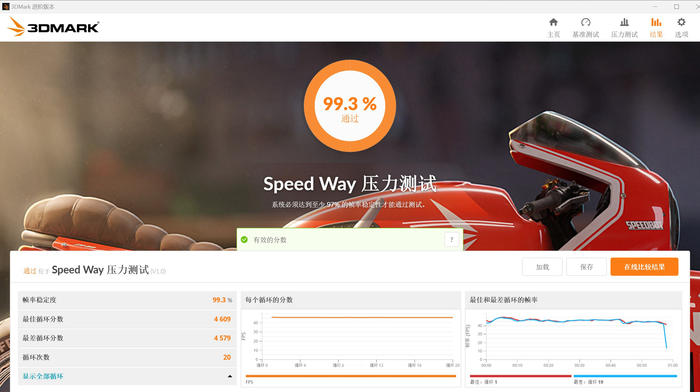This screenshot has height=392, width=700.
Task: Toggle the orange FPS legend bar
Action: point(350,376)
